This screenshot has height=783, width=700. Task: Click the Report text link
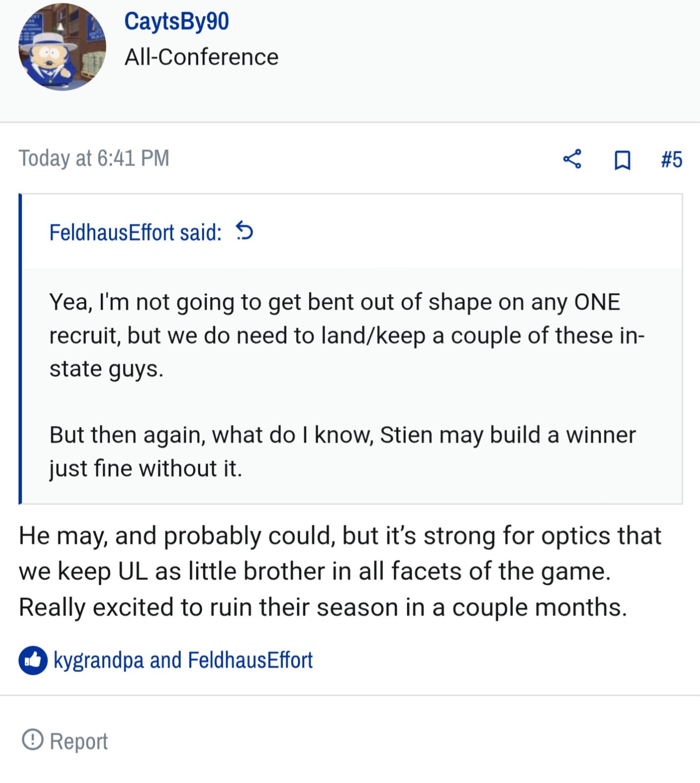[79, 741]
